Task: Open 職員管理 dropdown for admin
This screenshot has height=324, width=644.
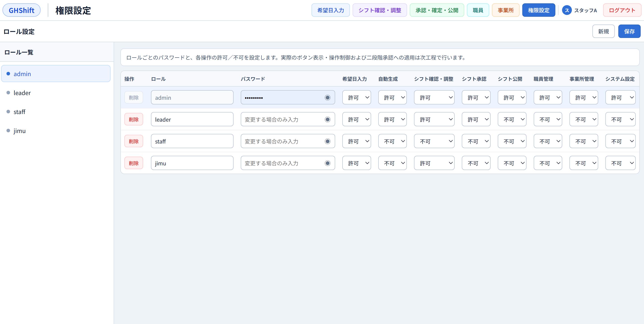Action: (548, 98)
